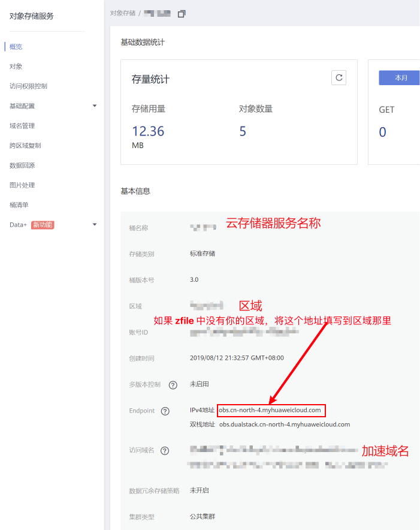Select 桶清单 in the sidebar
Viewport: 420px width, 530px height.
tap(19, 205)
